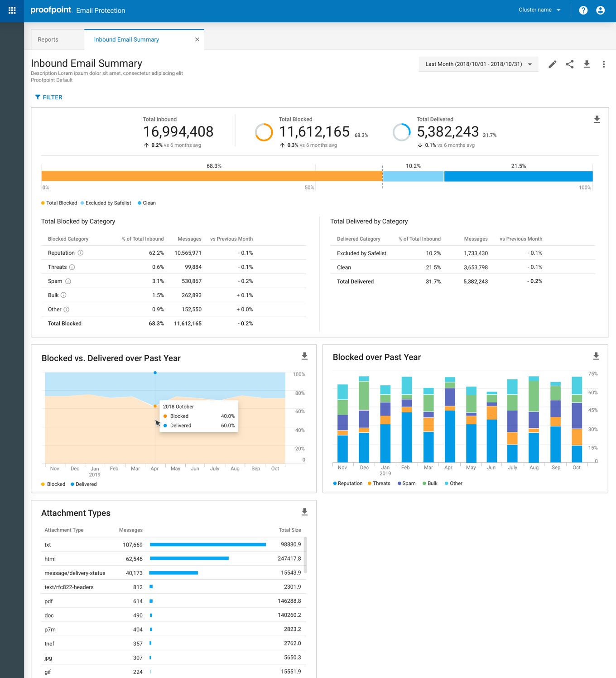Download the Attachment Types data
Image resolution: width=616 pixels, height=678 pixels.
coord(304,512)
